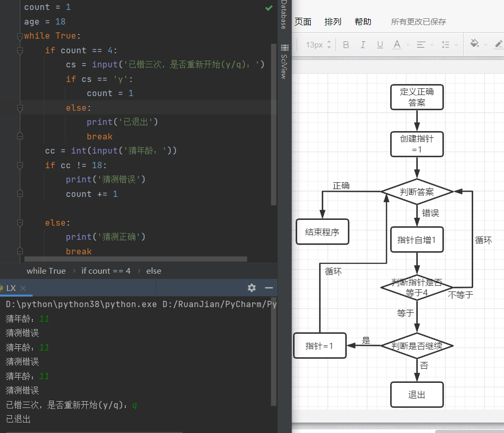Click the fill color bucket icon
The height and width of the screenshot is (433, 504).
474,43
